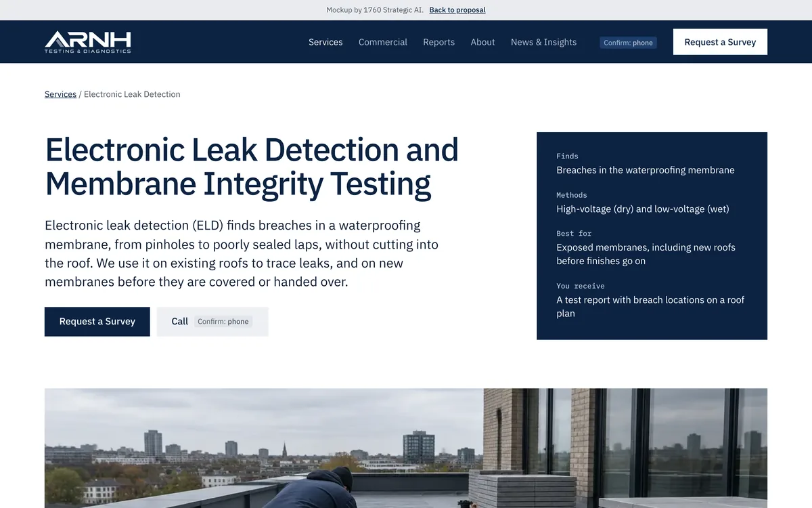
Task: Click the Call button
Action: (x=212, y=322)
